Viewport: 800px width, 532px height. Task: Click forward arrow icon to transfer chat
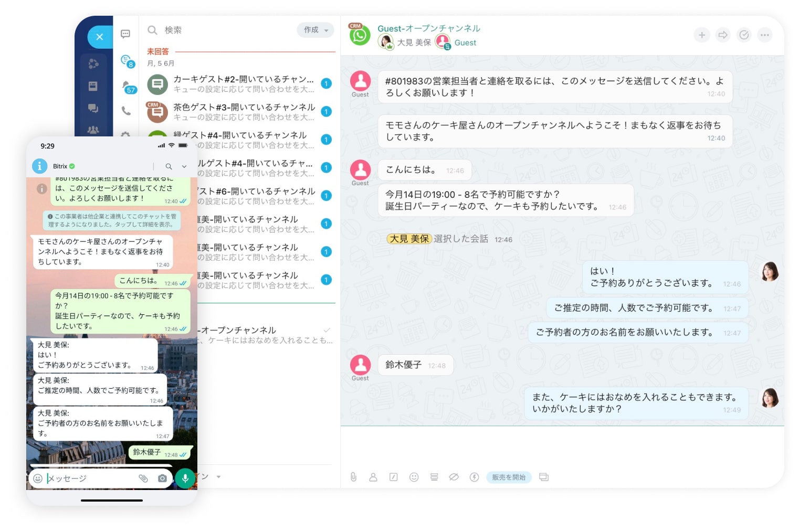click(723, 35)
